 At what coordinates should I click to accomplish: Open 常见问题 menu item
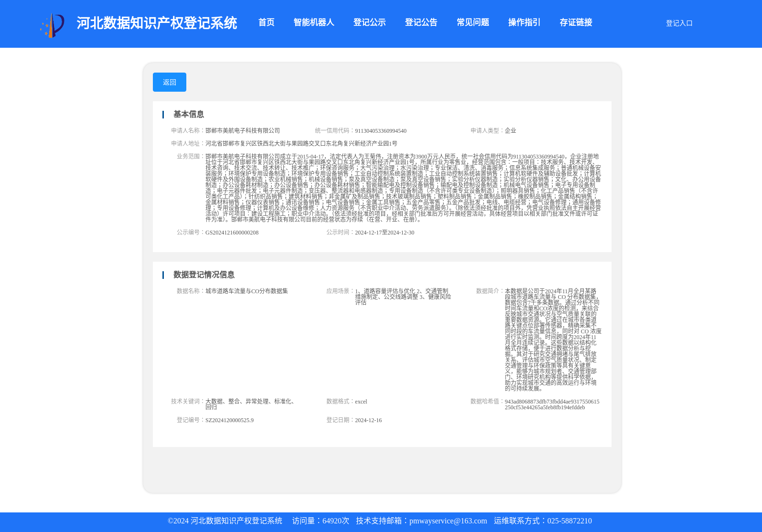click(x=472, y=22)
